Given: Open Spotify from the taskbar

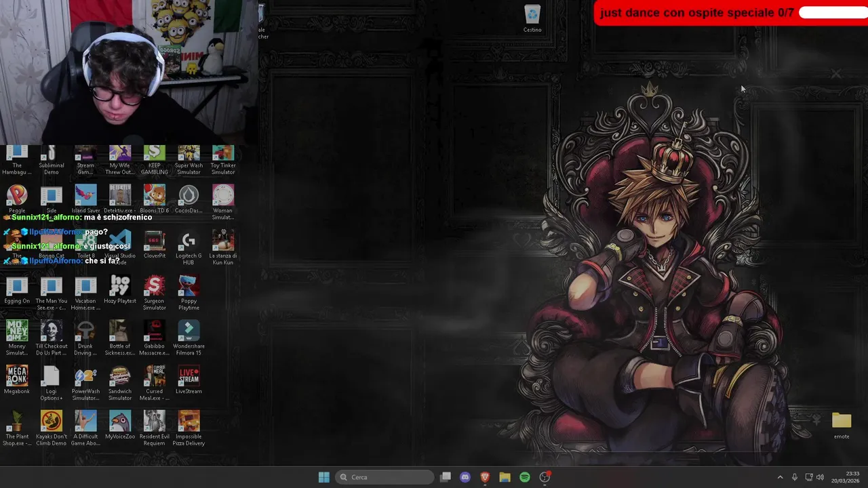Looking at the screenshot, I should (x=525, y=477).
